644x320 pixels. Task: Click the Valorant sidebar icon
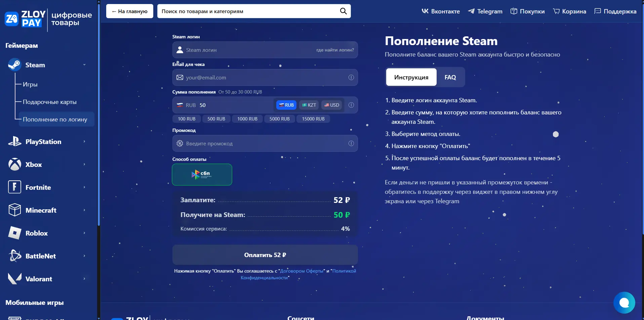(14, 279)
